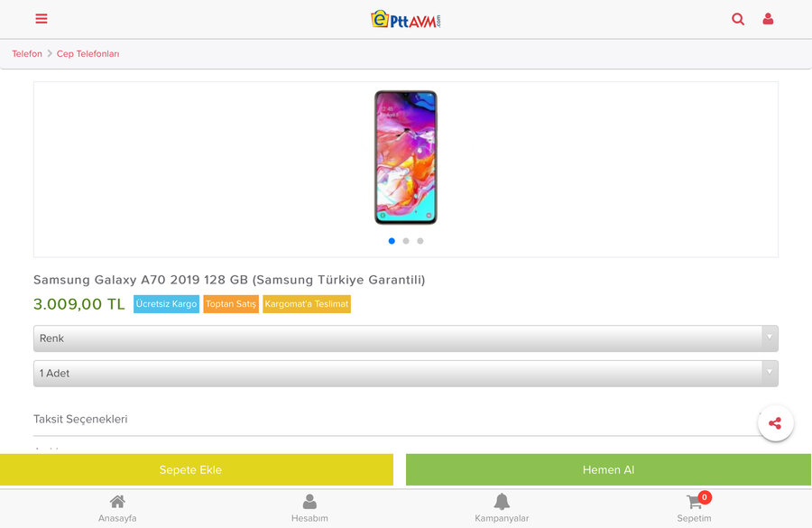Image resolution: width=812 pixels, height=528 pixels.
Task: Open the 1 Adet quantity dropdown
Action: click(x=406, y=374)
